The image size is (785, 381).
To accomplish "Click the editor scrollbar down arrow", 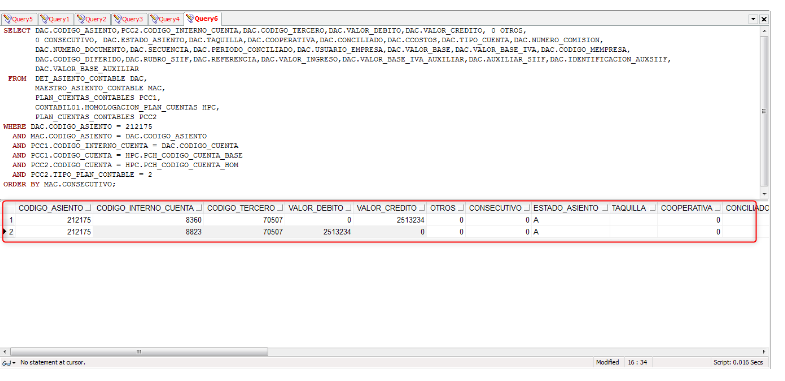I will coord(764,194).
